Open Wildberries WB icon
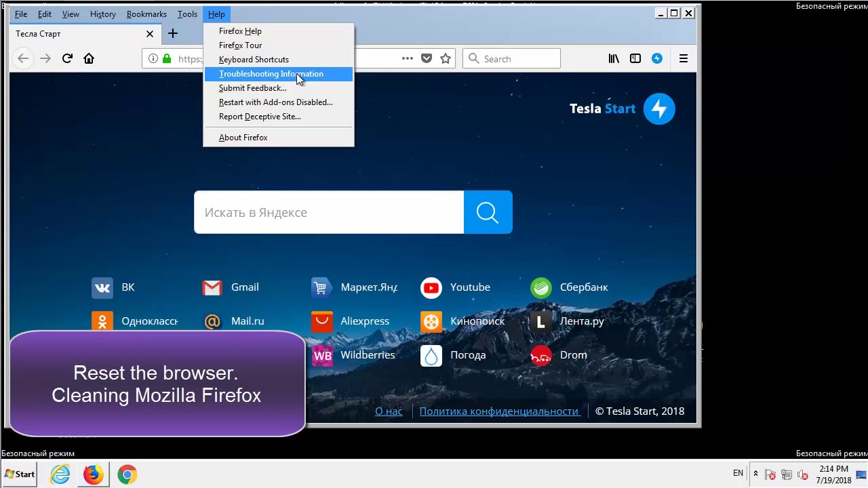Viewport: 868px width, 488px height. 323,355
